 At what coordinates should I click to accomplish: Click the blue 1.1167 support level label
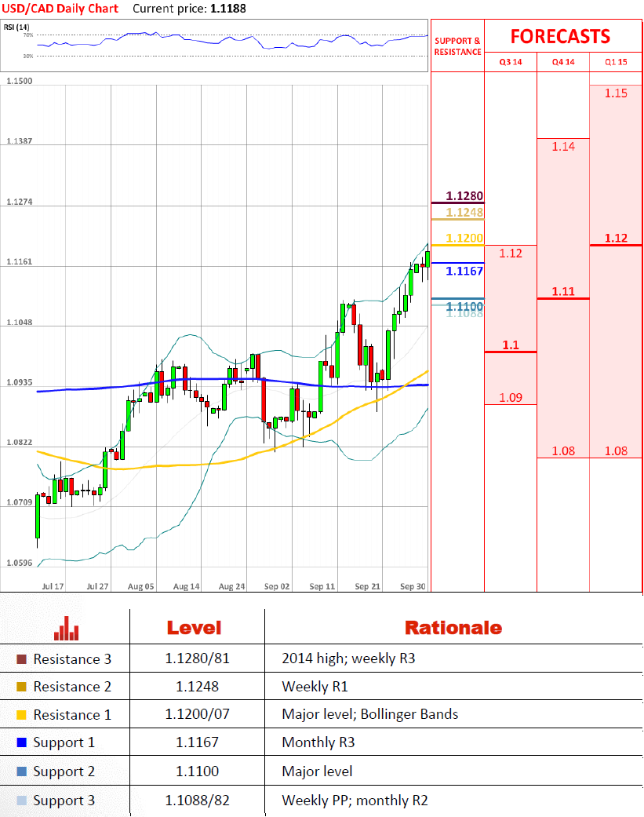point(464,271)
